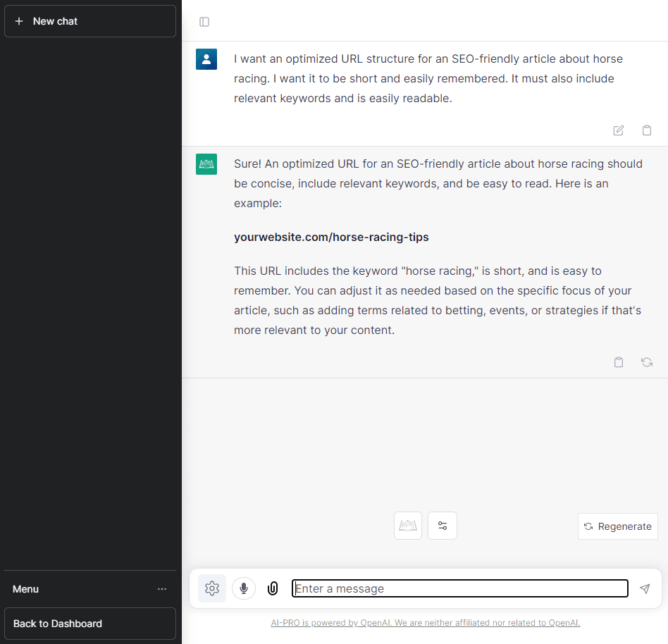Send the message with arrow icon
The width and height of the screenshot is (668, 644).
point(645,588)
